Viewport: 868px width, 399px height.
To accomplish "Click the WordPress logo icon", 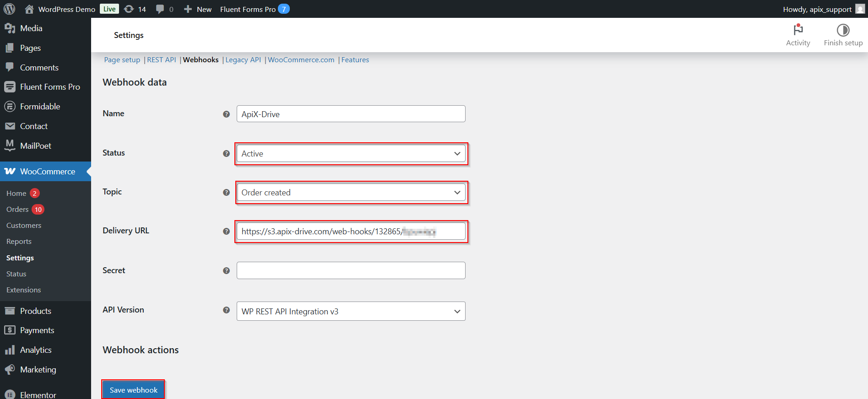I will click(9, 9).
